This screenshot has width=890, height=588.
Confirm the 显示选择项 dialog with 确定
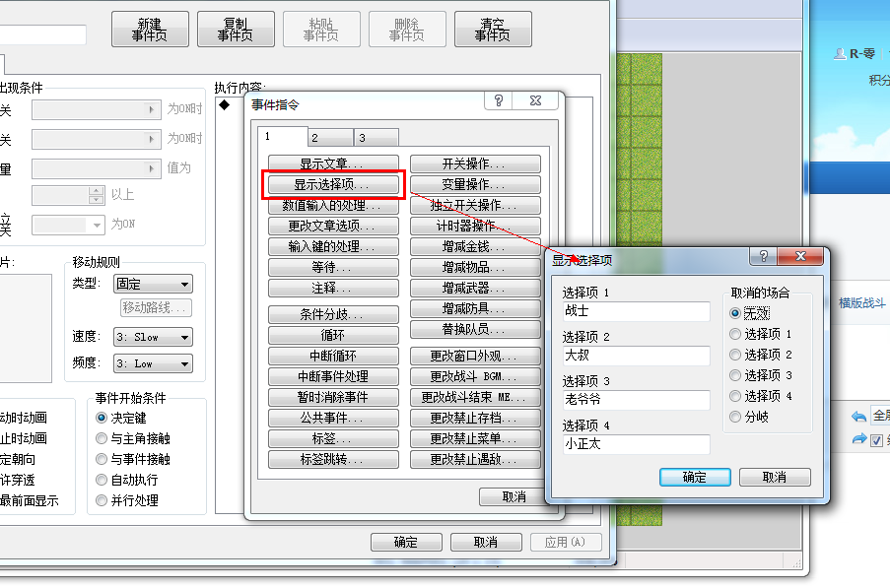(x=695, y=478)
